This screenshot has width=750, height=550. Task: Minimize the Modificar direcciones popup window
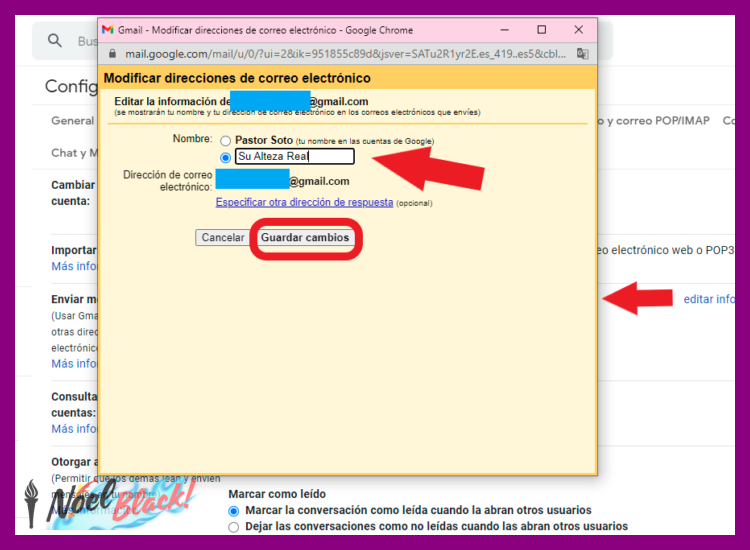pyautogui.click(x=504, y=30)
